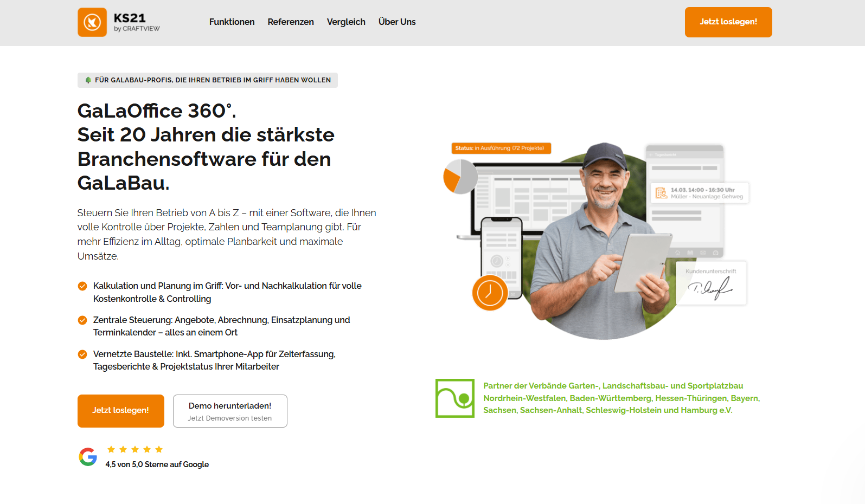Click the KS21 by CRAFTVIEW wordmark
Viewport: 865px width, 504px height.
tap(137, 22)
